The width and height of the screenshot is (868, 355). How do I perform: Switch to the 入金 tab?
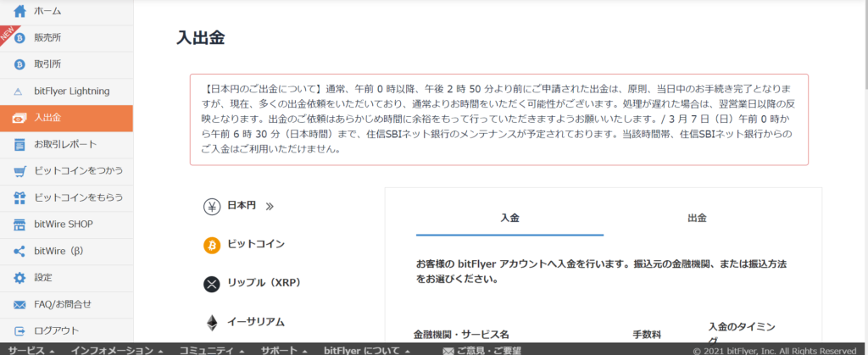click(509, 218)
